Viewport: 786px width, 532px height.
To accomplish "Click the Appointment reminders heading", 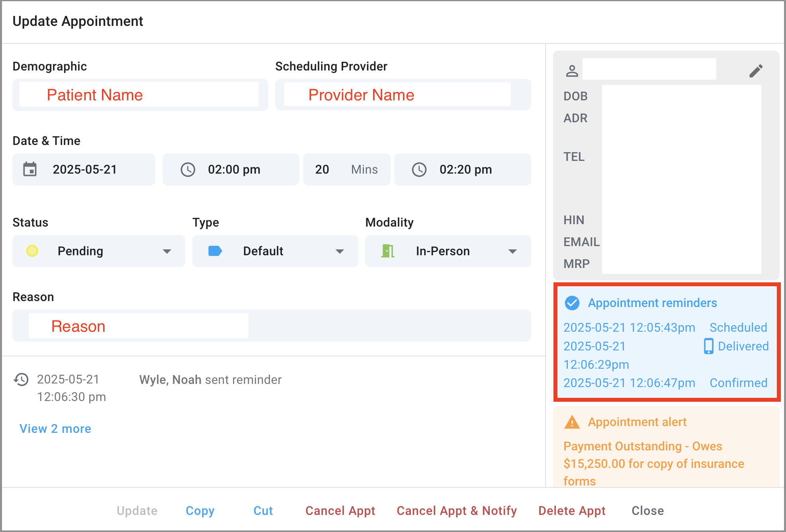I will pos(652,303).
